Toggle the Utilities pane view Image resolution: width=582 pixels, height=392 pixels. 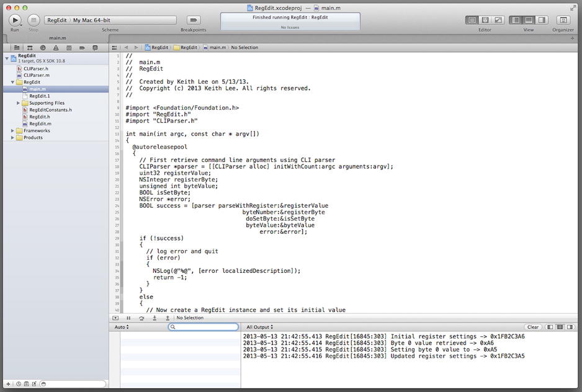[542, 20]
